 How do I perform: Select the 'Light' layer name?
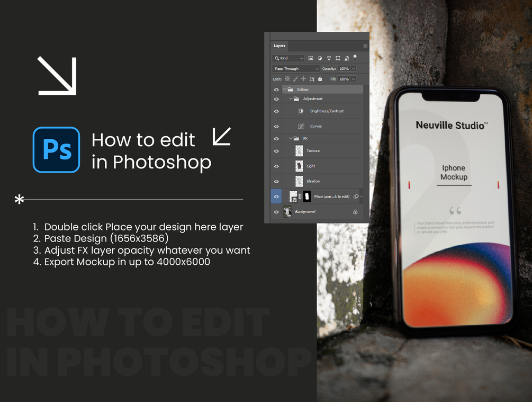(x=311, y=166)
